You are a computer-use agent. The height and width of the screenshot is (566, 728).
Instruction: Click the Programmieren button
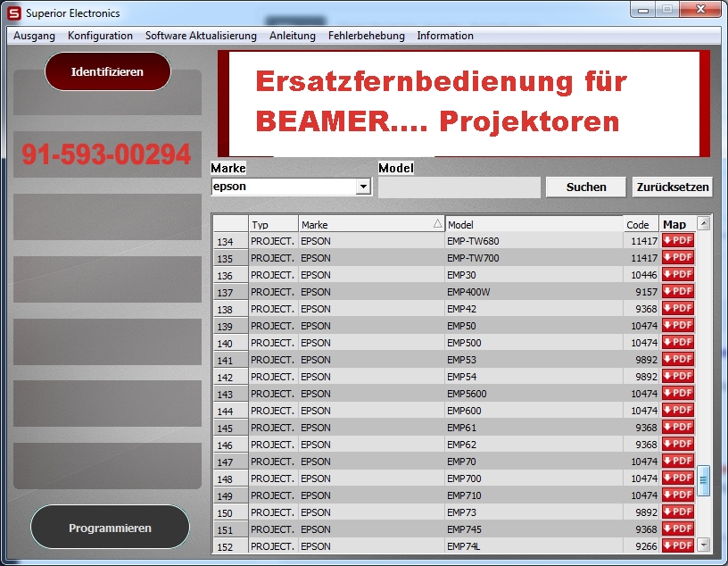110,528
